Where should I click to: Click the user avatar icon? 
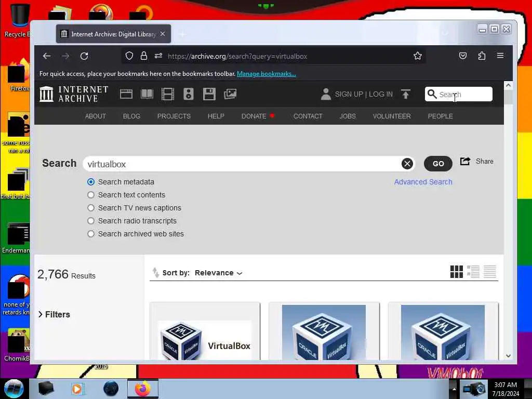[x=326, y=94]
